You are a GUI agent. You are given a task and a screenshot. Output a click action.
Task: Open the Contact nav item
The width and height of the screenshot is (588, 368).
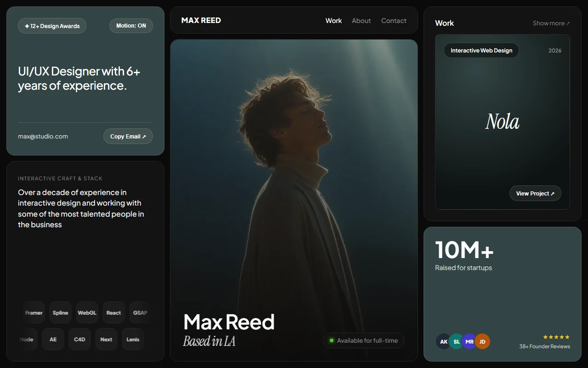point(394,21)
